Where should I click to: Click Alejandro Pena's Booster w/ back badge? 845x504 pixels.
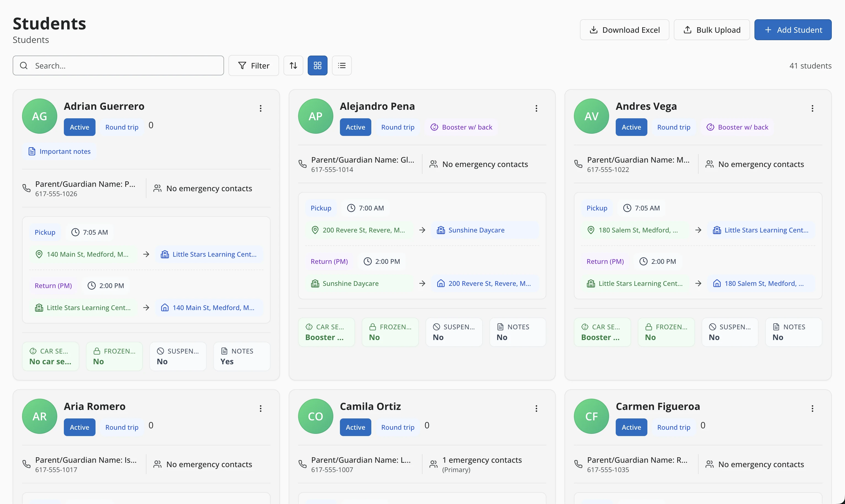coord(461,127)
